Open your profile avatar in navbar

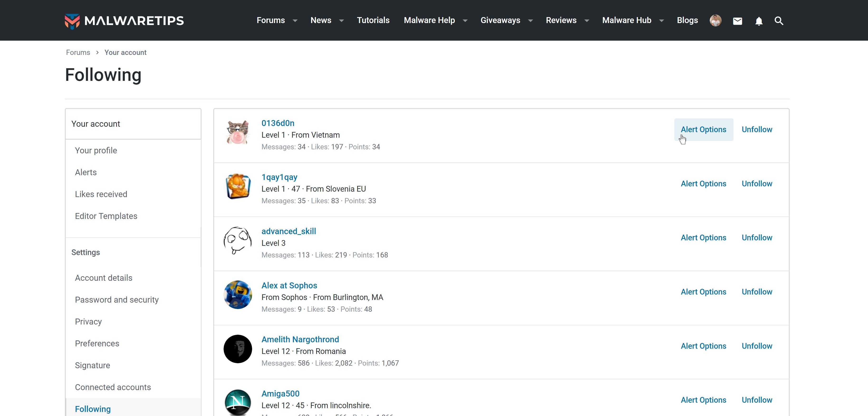tap(715, 21)
